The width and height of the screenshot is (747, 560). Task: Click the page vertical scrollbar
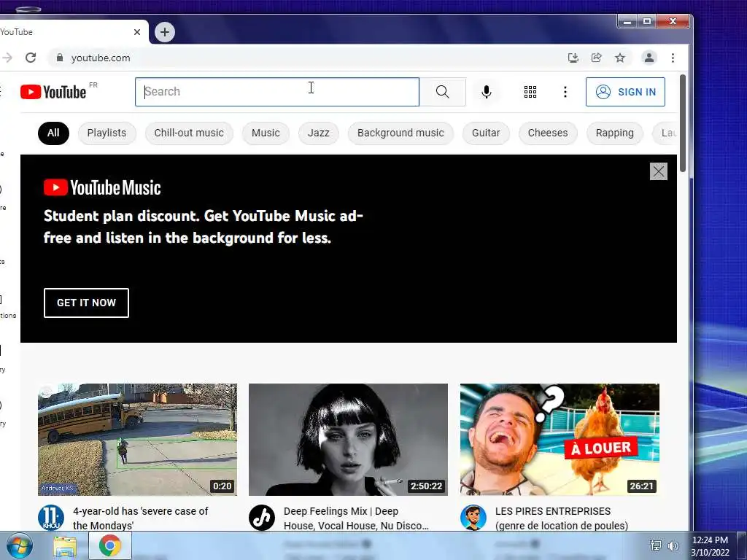(683, 122)
